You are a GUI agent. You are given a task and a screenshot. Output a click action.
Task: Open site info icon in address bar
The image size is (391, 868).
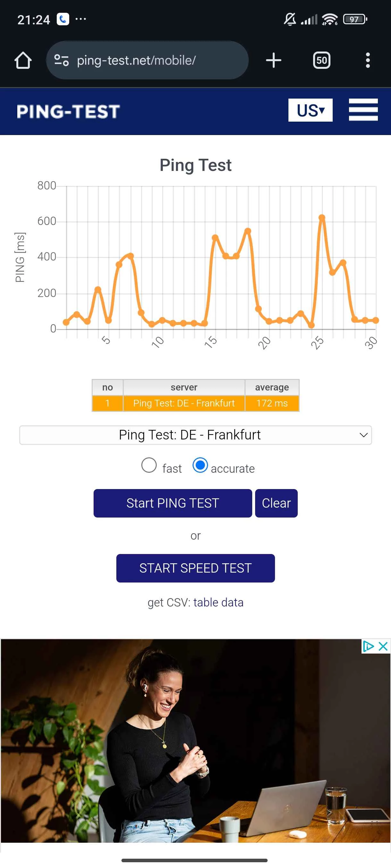pyautogui.click(x=62, y=61)
